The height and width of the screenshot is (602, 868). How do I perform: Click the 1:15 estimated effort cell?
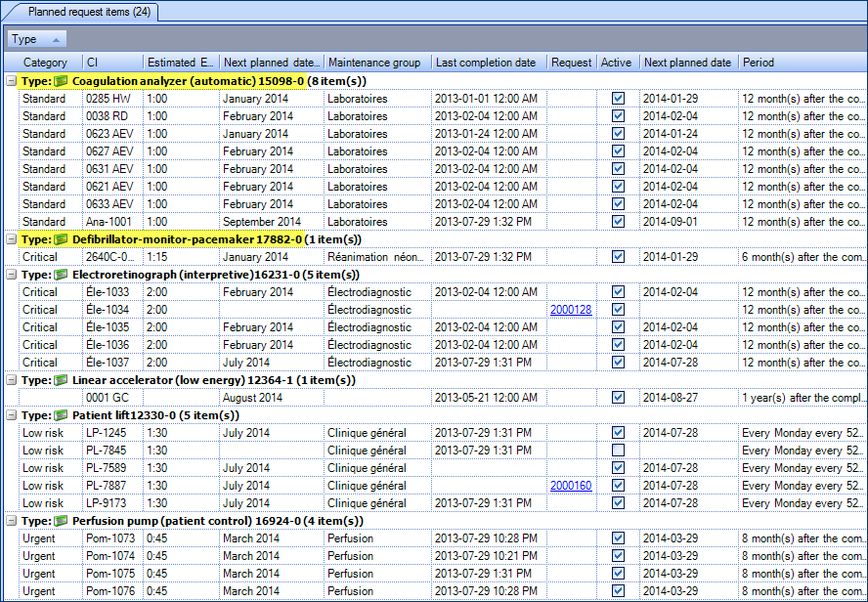pyautogui.click(x=181, y=257)
